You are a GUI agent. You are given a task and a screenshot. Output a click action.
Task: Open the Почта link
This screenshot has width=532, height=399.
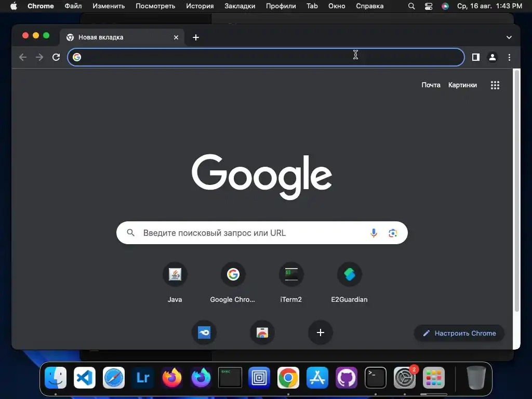431,85
